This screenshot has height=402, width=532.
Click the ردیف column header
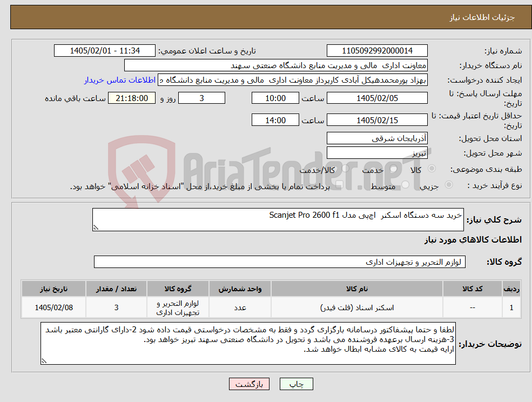511,289
